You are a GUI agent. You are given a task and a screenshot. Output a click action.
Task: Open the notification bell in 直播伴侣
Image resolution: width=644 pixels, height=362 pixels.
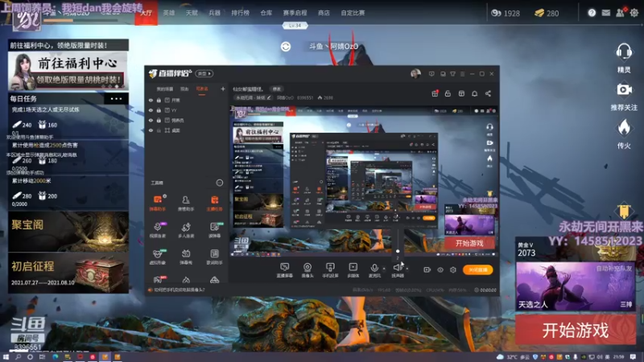[x=474, y=93]
